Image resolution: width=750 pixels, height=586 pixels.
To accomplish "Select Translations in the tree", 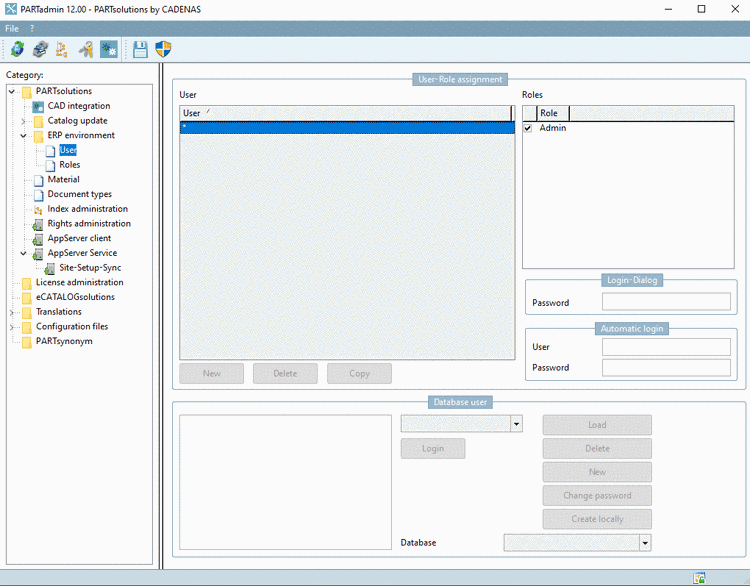I will [59, 312].
